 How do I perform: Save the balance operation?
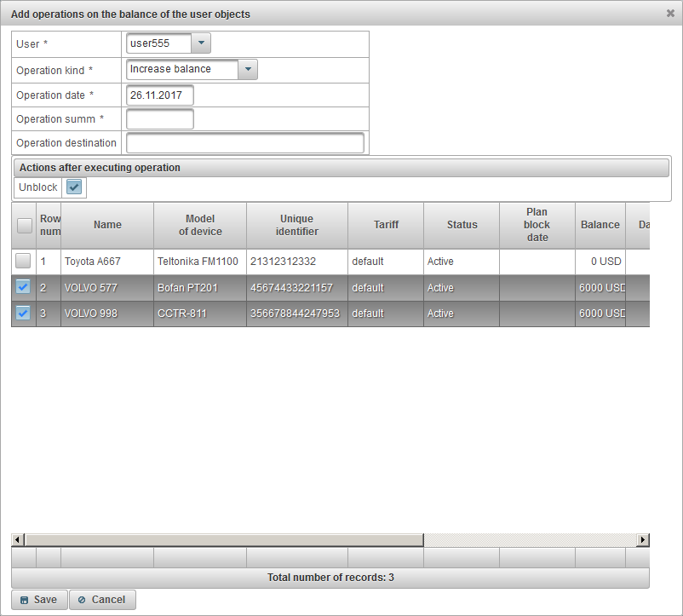pyautogui.click(x=39, y=600)
